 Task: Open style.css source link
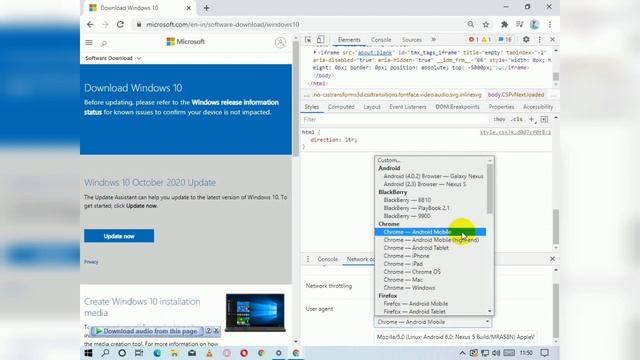coord(515,132)
